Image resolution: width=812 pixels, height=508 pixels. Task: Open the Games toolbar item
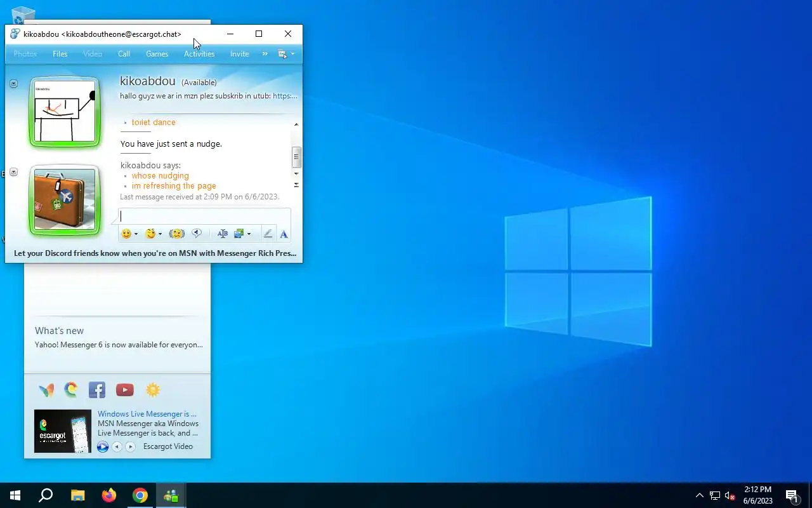click(157, 54)
